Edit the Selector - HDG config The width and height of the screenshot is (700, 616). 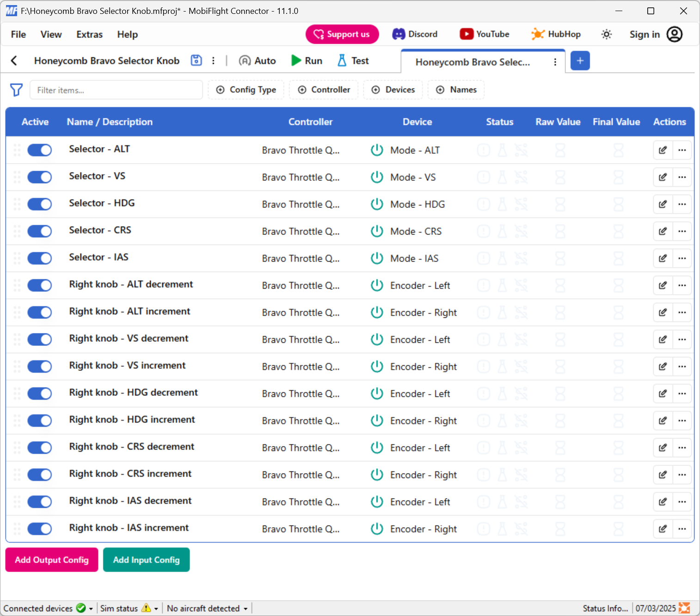pyautogui.click(x=663, y=204)
